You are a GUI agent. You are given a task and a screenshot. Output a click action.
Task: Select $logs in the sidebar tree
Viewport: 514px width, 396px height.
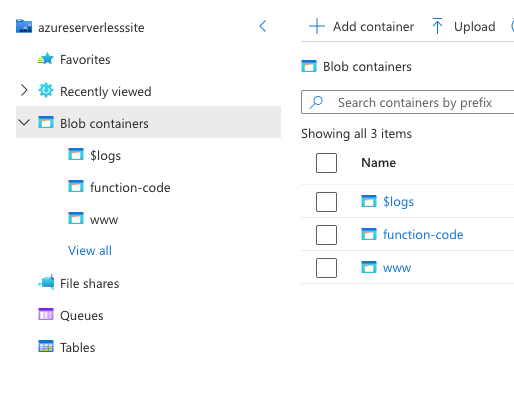[x=105, y=156]
